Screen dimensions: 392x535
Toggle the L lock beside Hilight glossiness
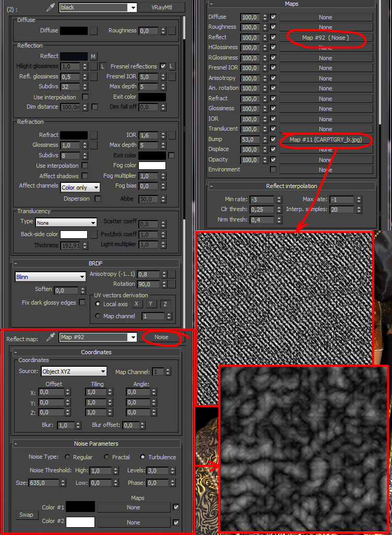102,67
